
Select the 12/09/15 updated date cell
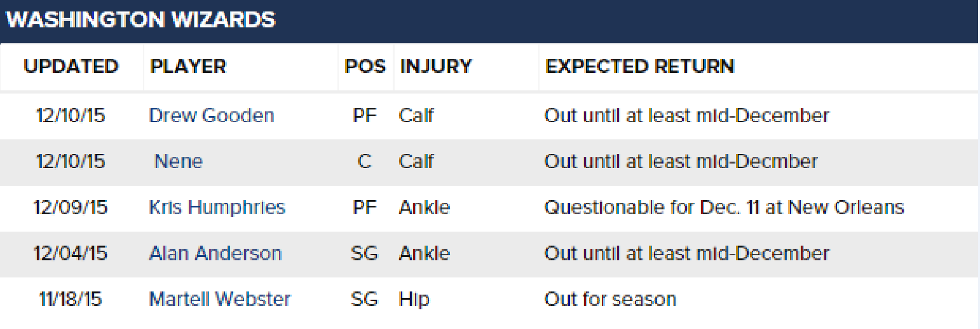tap(71, 207)
